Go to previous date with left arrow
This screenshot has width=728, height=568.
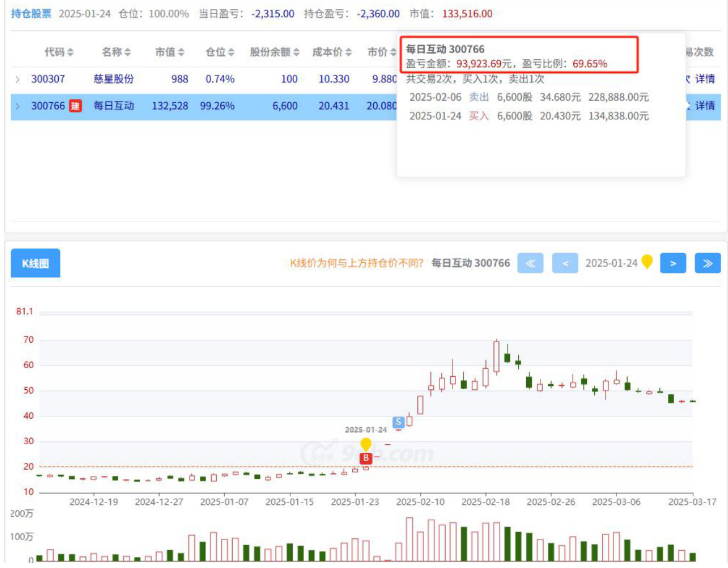(565, 263)
